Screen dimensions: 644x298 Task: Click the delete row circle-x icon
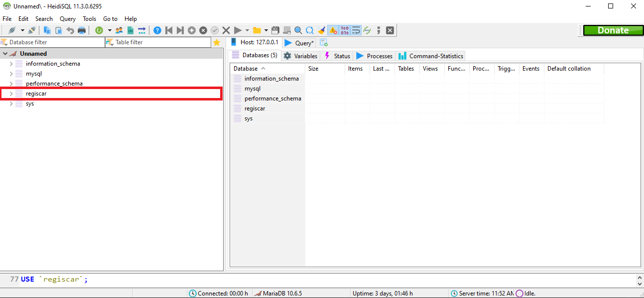(x=203, y=30)
